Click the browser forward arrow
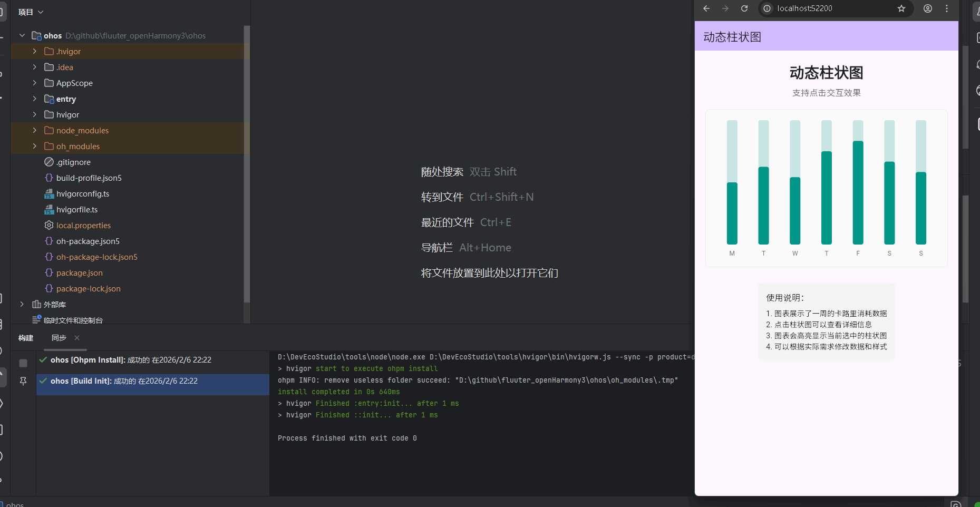 pyautogui.click(x=725, y=8)
